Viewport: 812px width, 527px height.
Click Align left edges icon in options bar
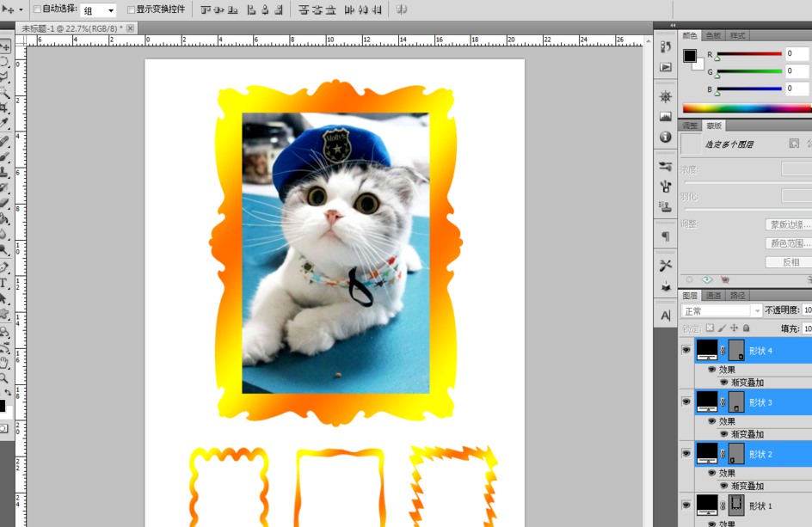coord(251,9)
